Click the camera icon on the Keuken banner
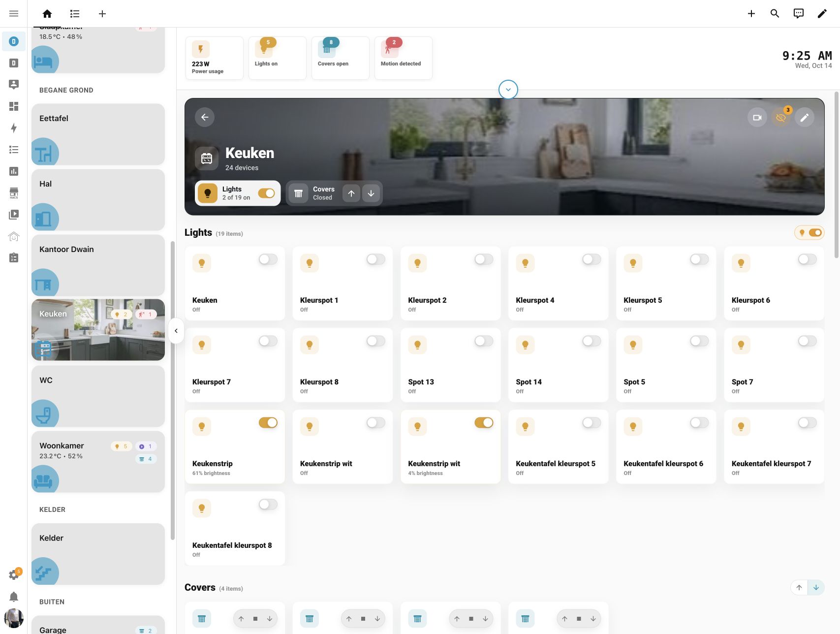 757,118
